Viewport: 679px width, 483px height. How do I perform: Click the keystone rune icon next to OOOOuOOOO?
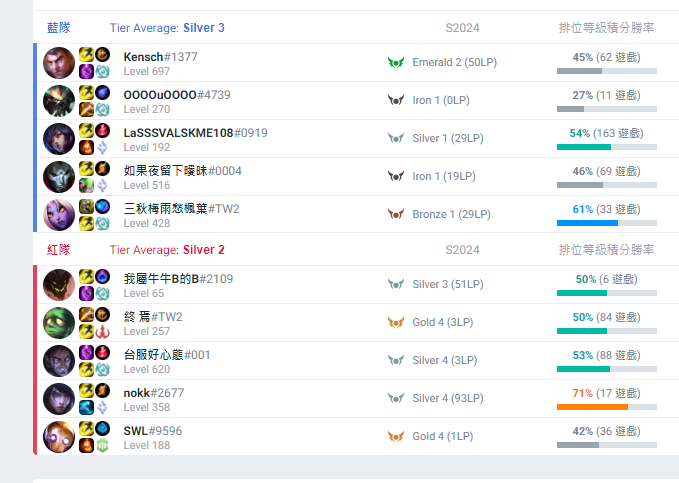click(102, 92)
